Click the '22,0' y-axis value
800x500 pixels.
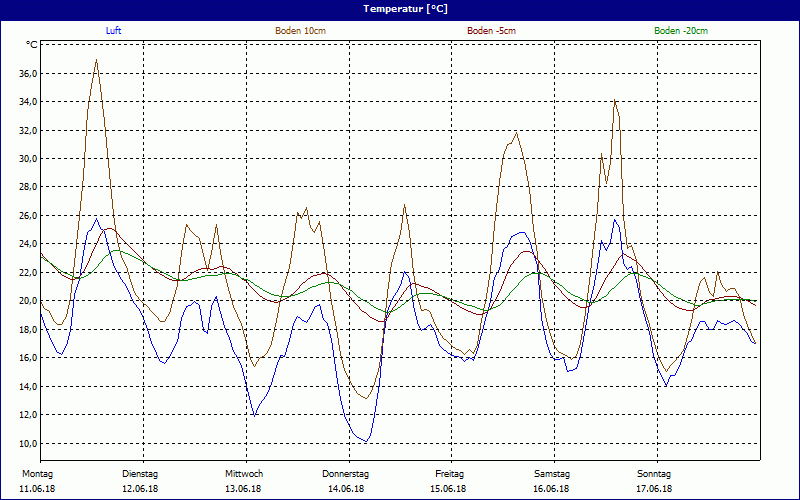pyautogui.click(x=28, y=272)
